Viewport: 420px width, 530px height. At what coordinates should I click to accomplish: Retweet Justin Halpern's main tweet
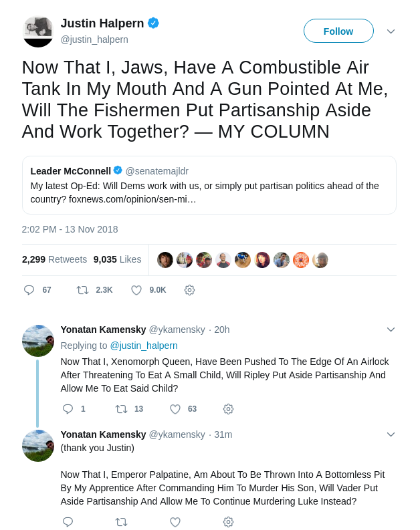pos(82,290)
